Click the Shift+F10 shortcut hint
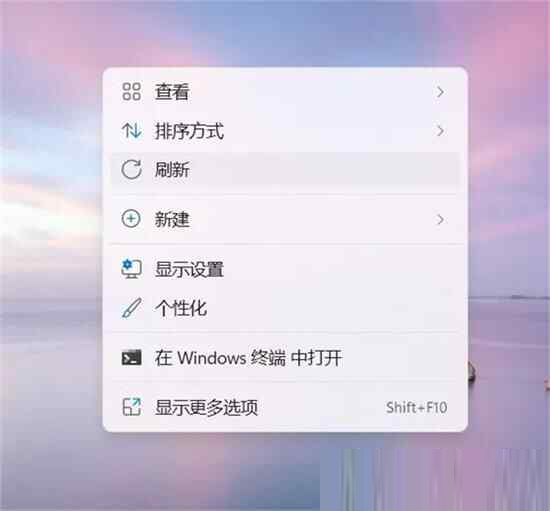This screenshot has width=550, height=511. (x=416, y=408)
